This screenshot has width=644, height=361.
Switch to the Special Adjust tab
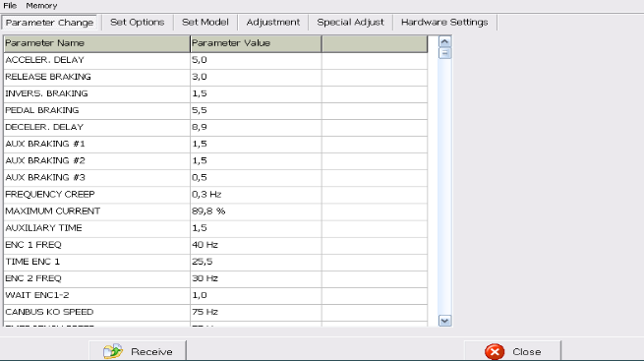(x=350, y=23)
